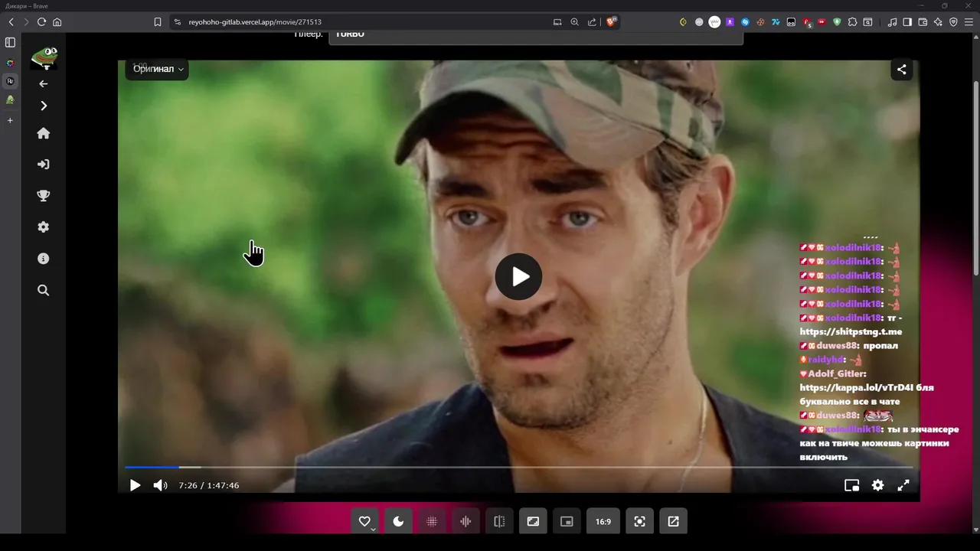The height and width of the screenshot is (551, 980).
Task: Click the share icon on the video
Action: [901, 70]
